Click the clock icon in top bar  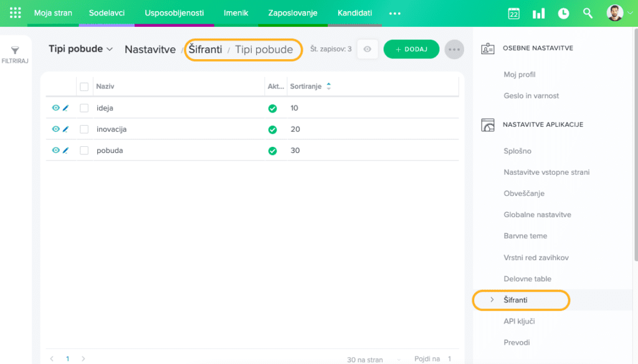tap(563, 13)
